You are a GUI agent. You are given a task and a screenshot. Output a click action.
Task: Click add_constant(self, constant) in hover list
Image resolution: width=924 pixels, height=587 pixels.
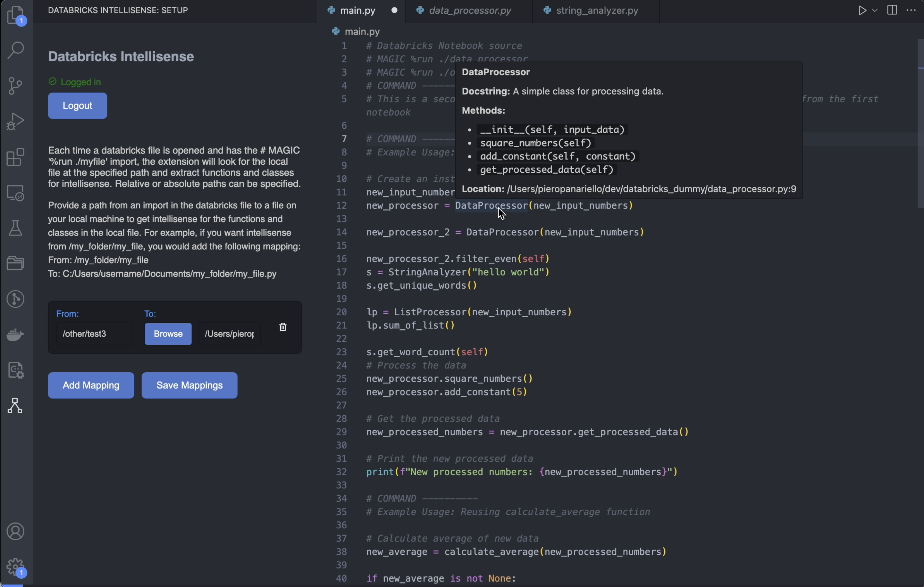click(558, 156)
